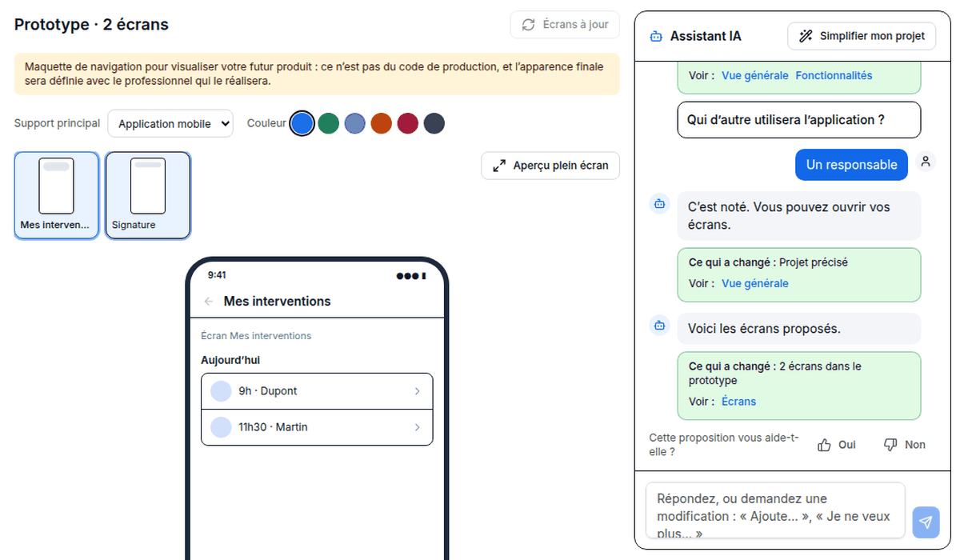Click the chat message input field
This screenshot has height=560, width=960.
775,510
